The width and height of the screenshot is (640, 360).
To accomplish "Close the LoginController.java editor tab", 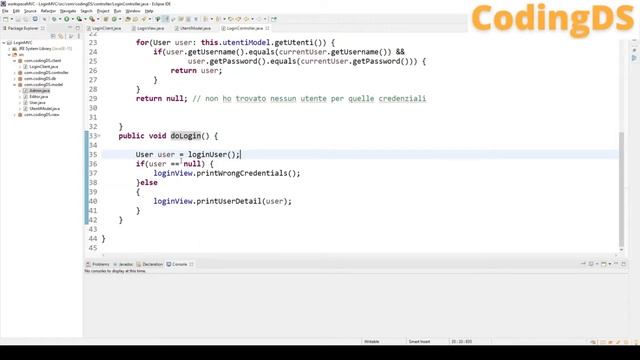I will 267,28.
